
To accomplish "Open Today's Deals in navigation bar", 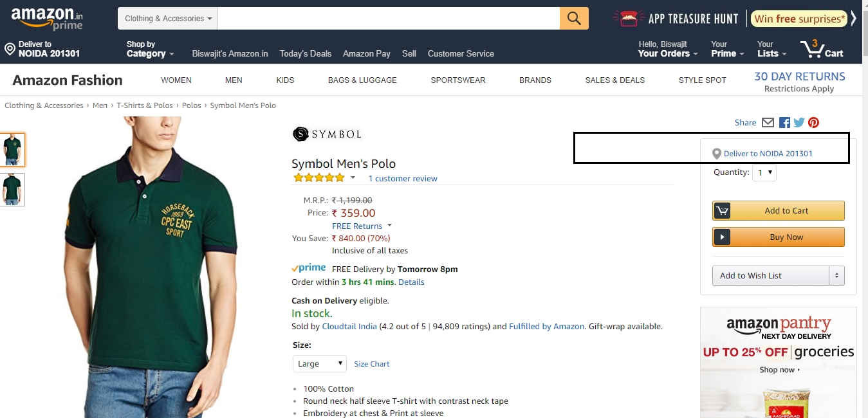I will [x=306, y=53].
